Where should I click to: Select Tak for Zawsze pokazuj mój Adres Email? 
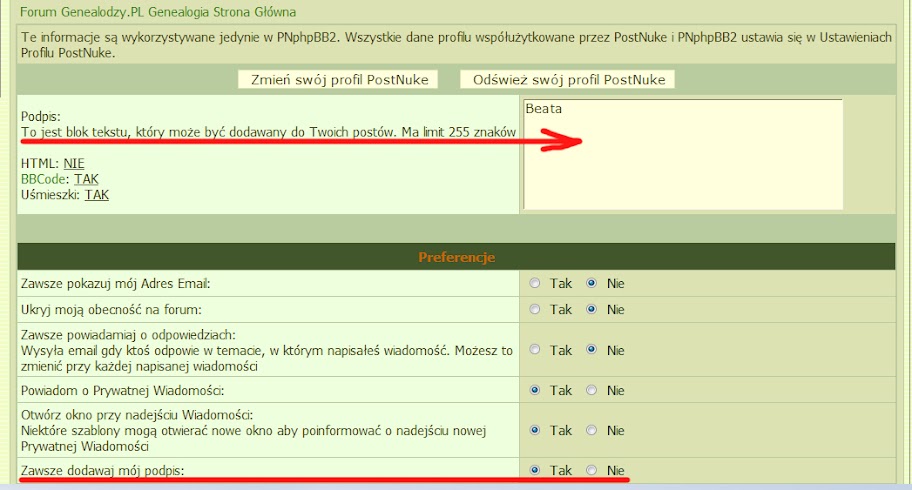(x=535, y=283)
